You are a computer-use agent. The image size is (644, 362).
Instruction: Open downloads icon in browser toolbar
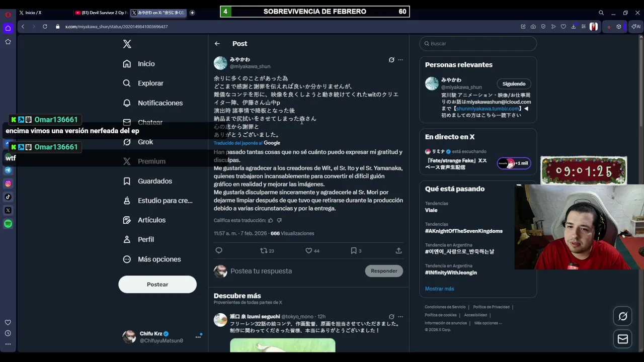click(574, 27)
